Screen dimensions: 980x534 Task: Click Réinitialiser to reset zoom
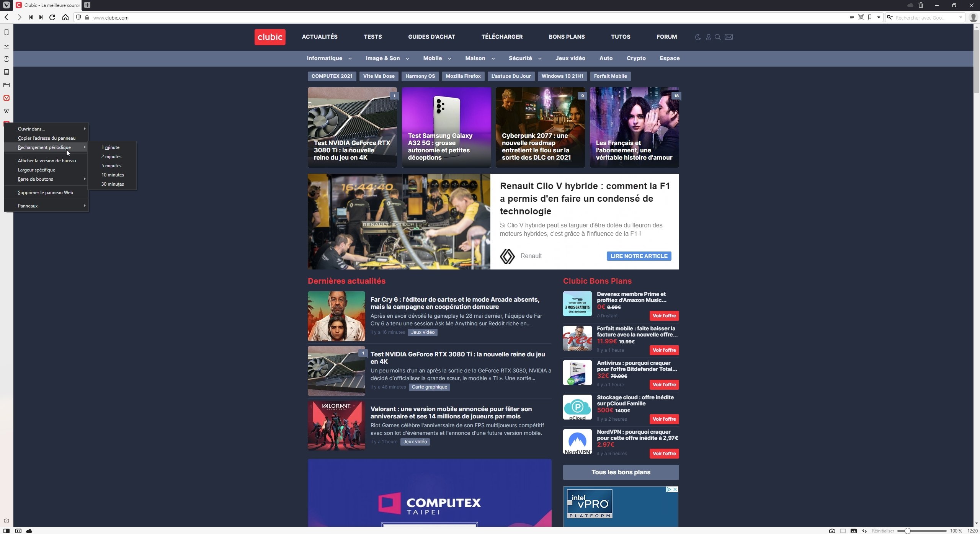pyautogui.click(x=883, y=531)
